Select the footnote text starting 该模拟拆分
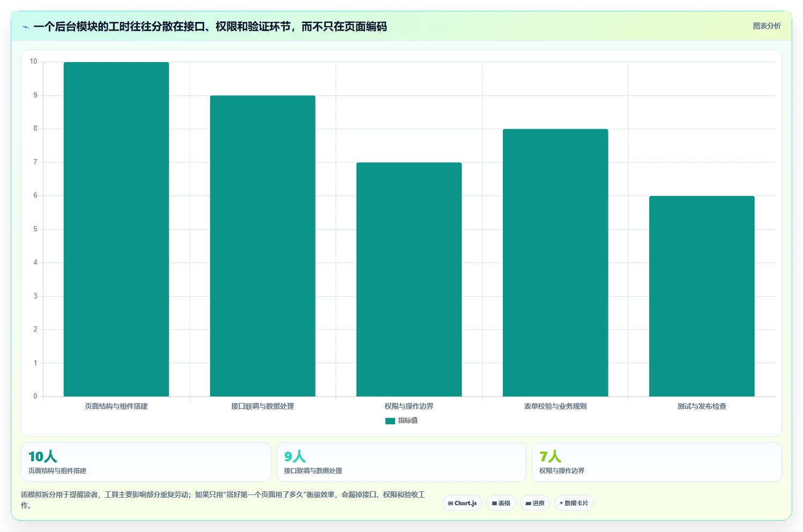The image size is (803, 532). pyautogui.click(x=223, y=500)
